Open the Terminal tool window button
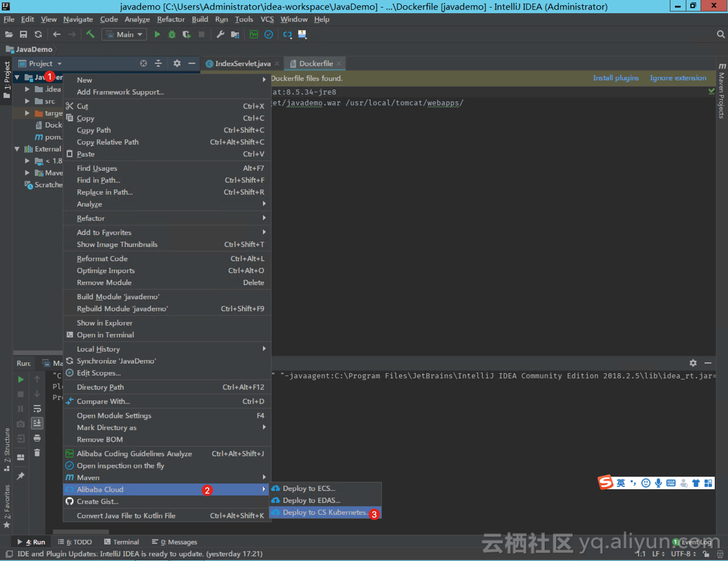The width and height of the screenshot is (728, 561). tap(122, 542)
